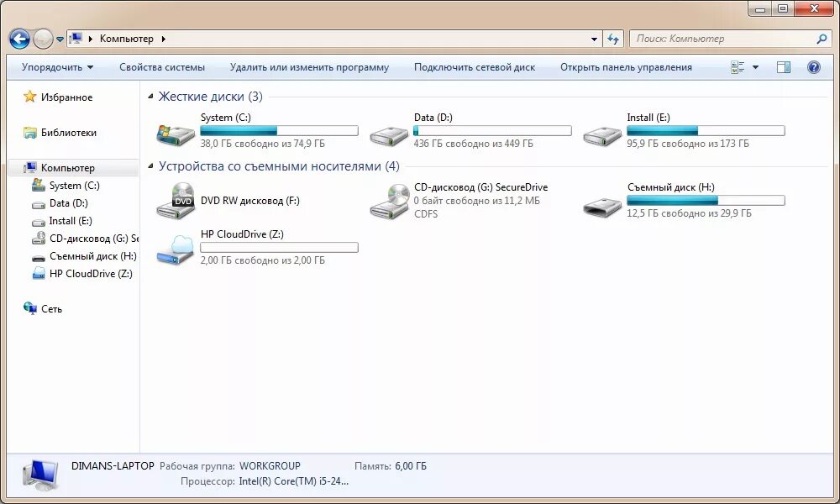The image size is (840, 504).
Task: Click Библиотеки folder icon in sidebar
Action: pos(30,132)
